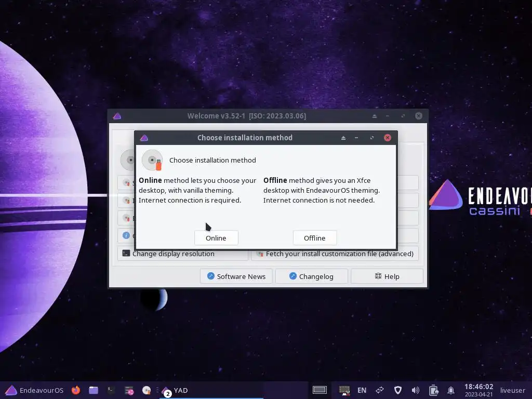Screen dimensions: 532x399
Task: Fetch your install customization file (advanced)
Action: coord(335,254)
